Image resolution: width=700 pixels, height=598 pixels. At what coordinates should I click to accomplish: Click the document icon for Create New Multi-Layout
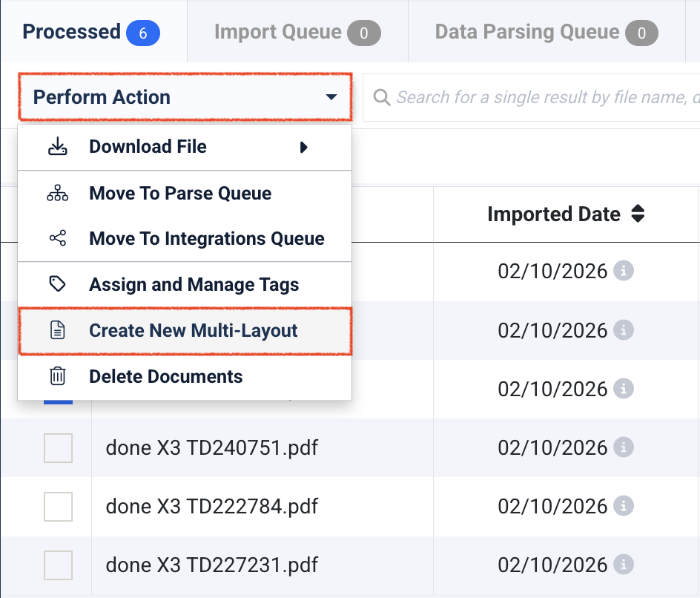pos(58,330)
